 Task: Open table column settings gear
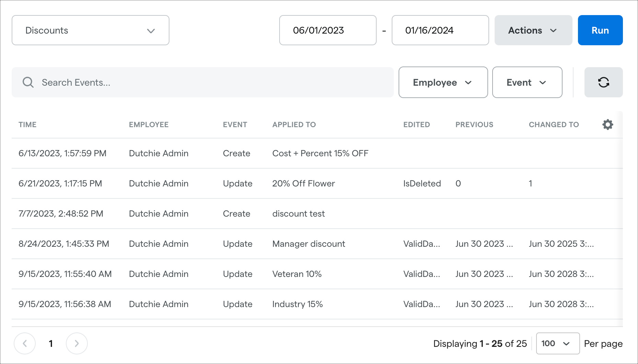point(607,124)
